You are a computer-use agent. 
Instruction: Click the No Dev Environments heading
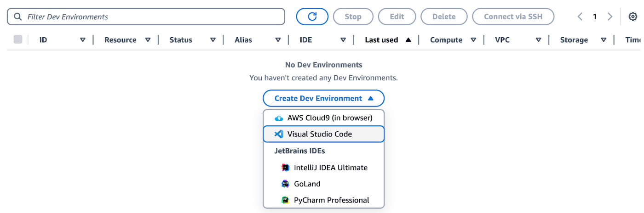tap(324, 65)
